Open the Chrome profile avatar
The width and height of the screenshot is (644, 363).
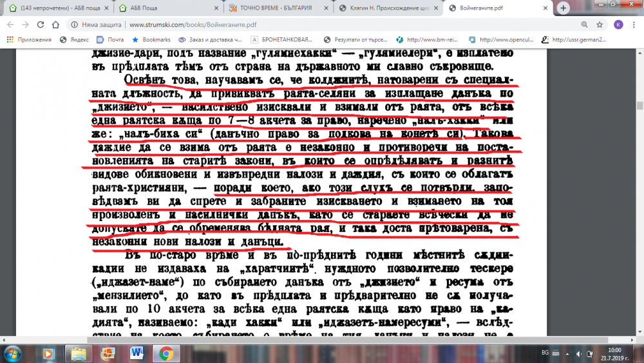pyautogui.click(x=618, y=25)
